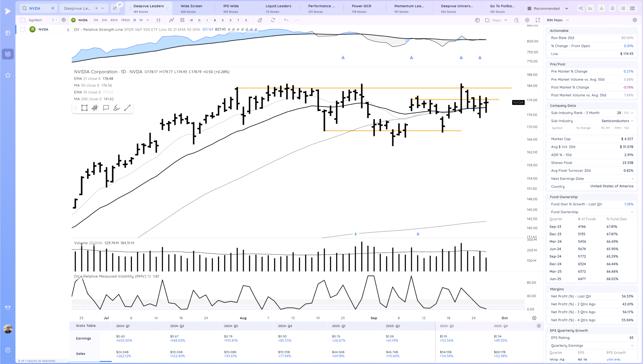Viewport: 643px width, 364px height.
Task: Click the refresh chart icon
Action: (273, 20)
